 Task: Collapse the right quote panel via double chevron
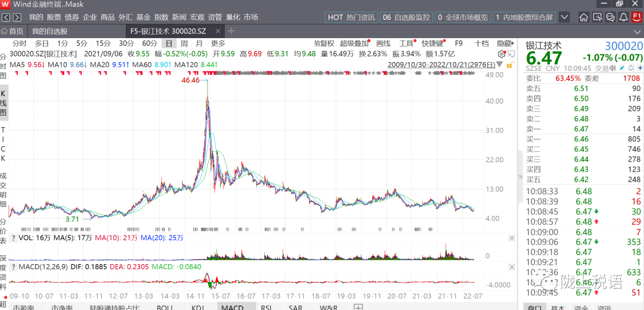(x=520, y=177)
